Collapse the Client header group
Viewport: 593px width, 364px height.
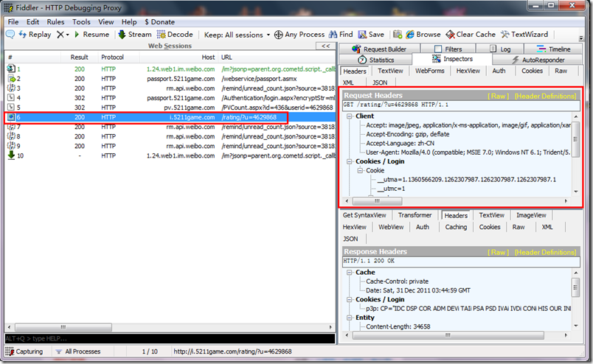(350, 116)
